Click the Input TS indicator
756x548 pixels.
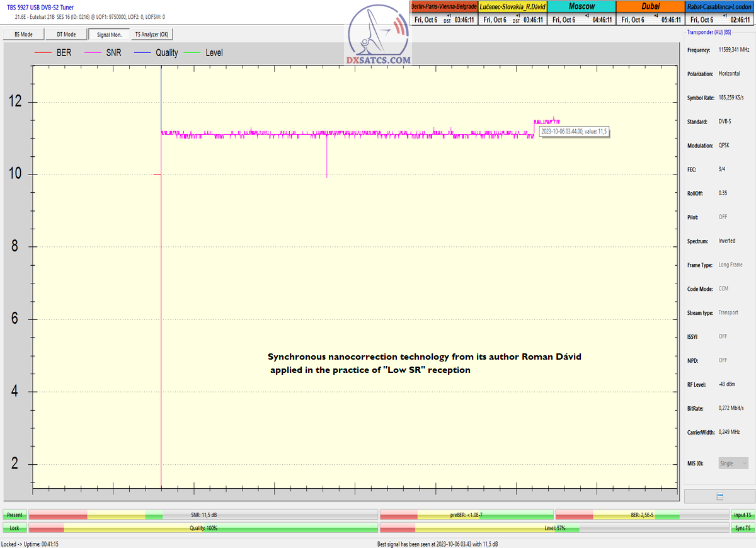click(x=742, y=515)
